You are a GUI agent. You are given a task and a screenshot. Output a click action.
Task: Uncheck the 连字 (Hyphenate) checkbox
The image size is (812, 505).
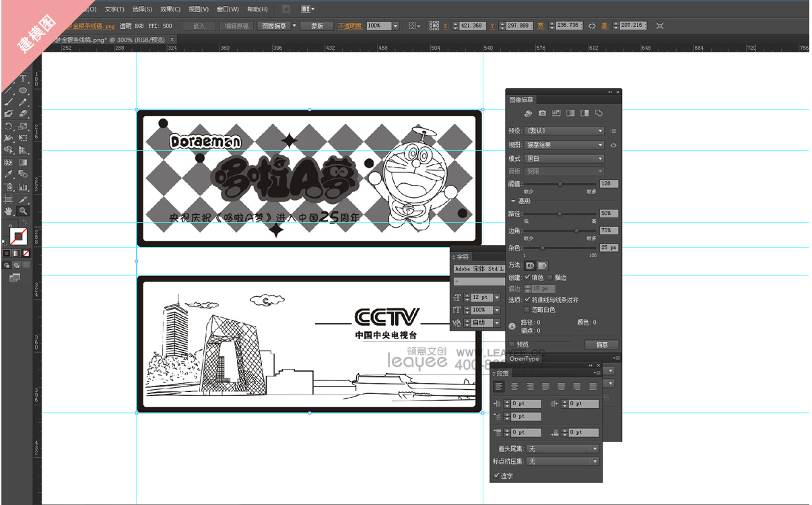click(x=497, y=475)
